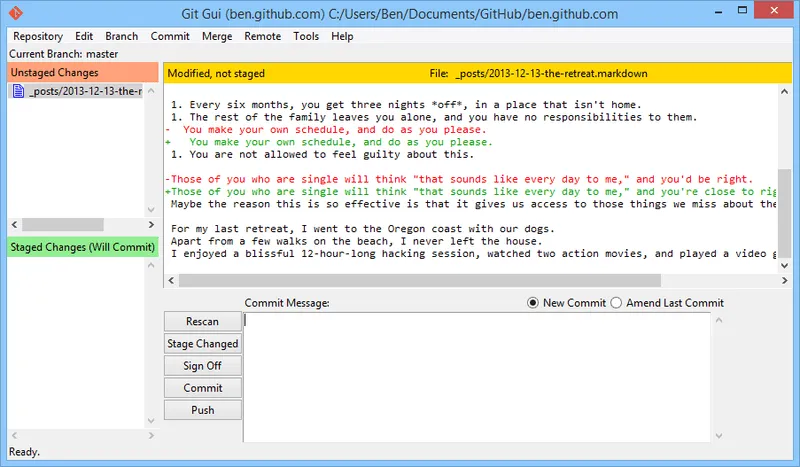This screenshot has width=800, height=467.
Task: Select the New Commit radio button
Action: coord(533,303)
